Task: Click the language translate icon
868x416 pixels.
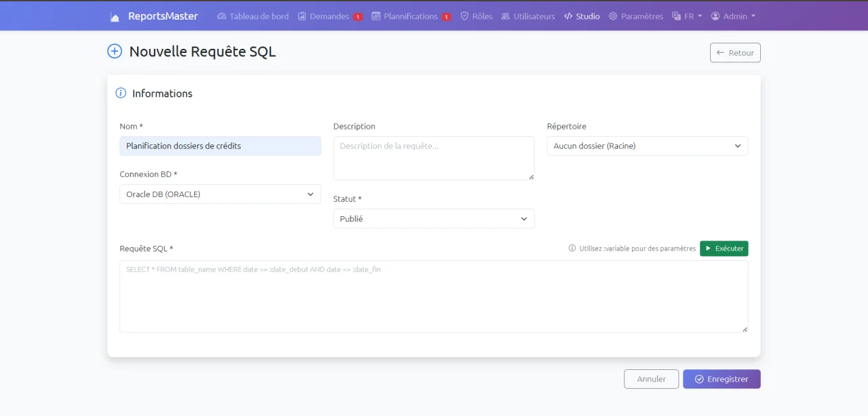Action: pos(676,16)
